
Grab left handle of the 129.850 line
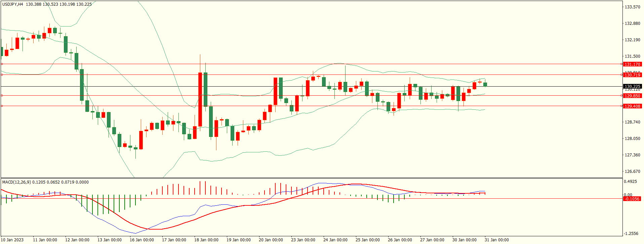tap(2, 96)
